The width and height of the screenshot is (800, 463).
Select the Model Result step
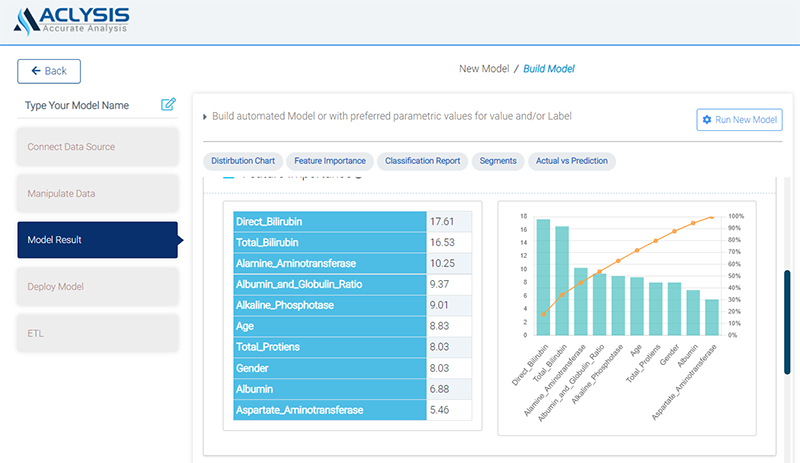pos(97,240)
